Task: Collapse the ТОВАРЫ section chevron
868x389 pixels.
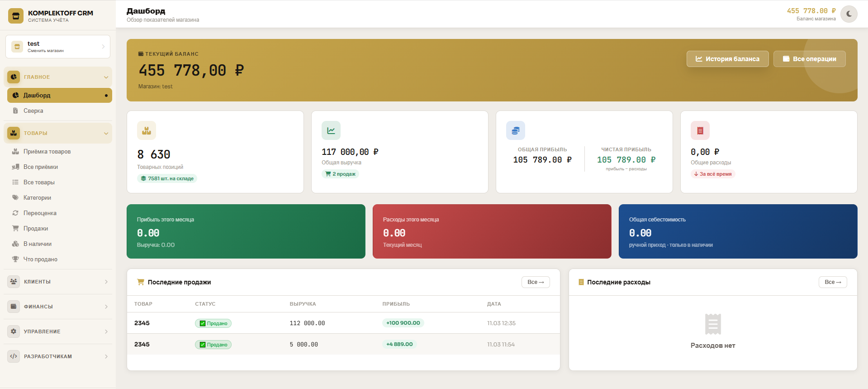Action: click(106, 133)
